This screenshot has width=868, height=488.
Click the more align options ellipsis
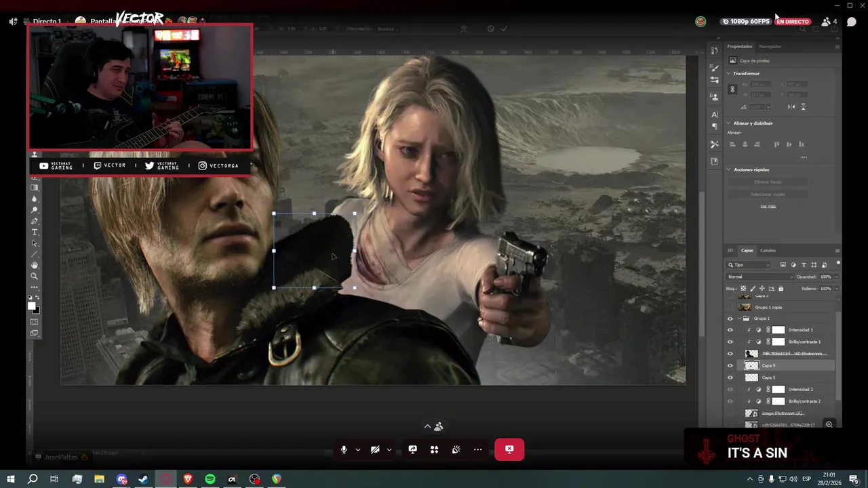[x=804, y=157]
